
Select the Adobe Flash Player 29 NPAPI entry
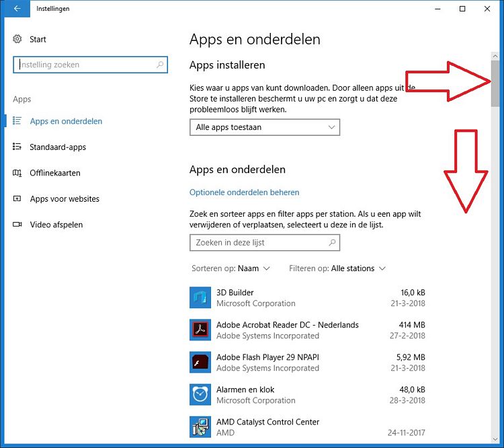(307, 363)
